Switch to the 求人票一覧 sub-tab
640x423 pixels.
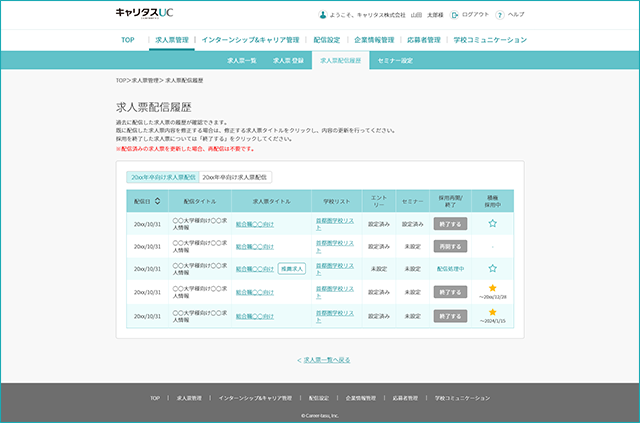pyautogui.click(x=242, y=60)
